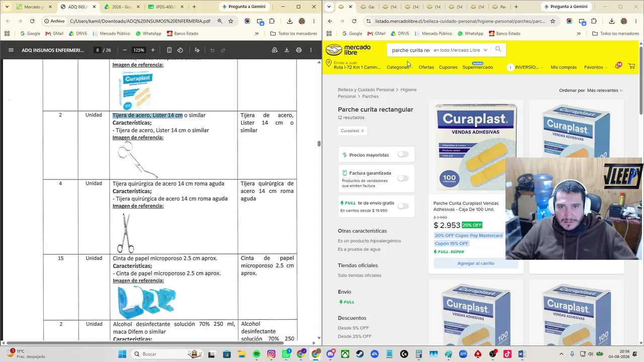The width and height of the screenshot is (644, 362).
Task: Click Pregunta a Gemini in left window
Action: click(244, 7)
